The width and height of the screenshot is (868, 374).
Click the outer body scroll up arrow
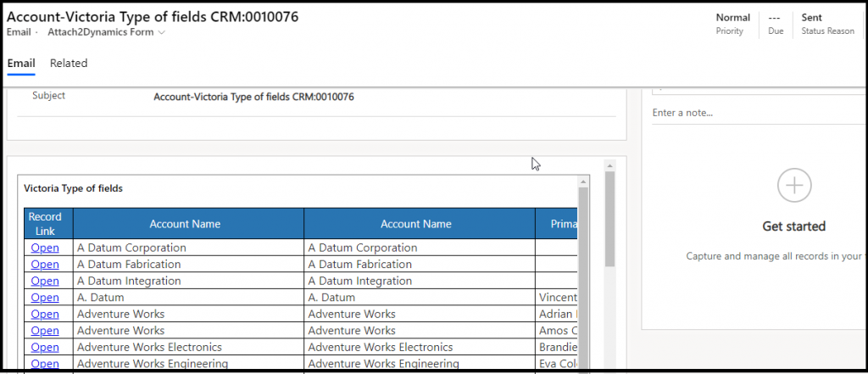[x=610, y=165]
